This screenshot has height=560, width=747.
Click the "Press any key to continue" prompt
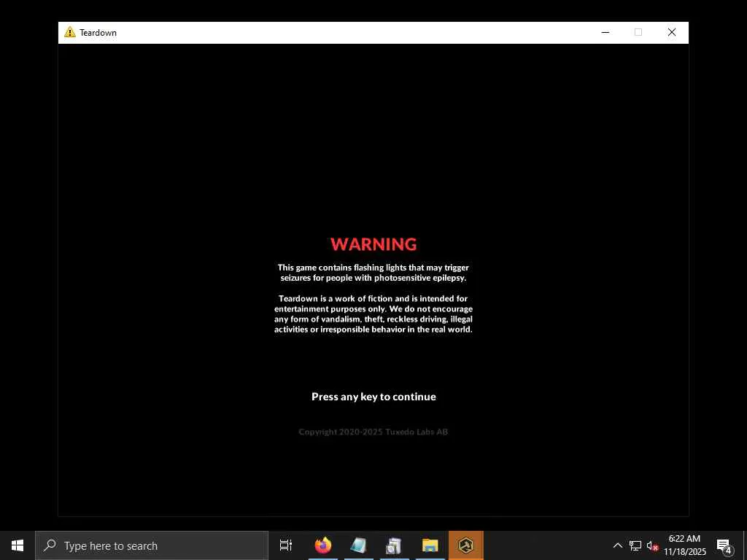373,397
